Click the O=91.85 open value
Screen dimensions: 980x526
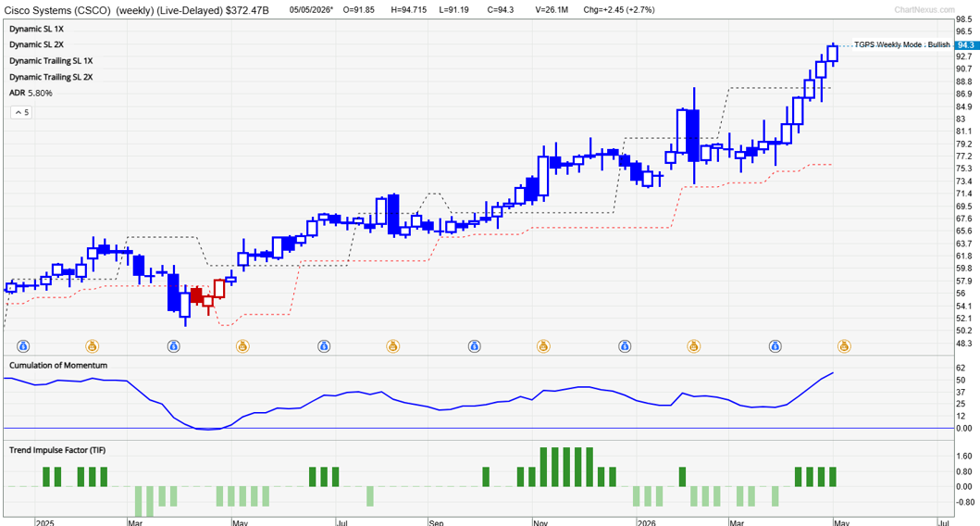359,10
